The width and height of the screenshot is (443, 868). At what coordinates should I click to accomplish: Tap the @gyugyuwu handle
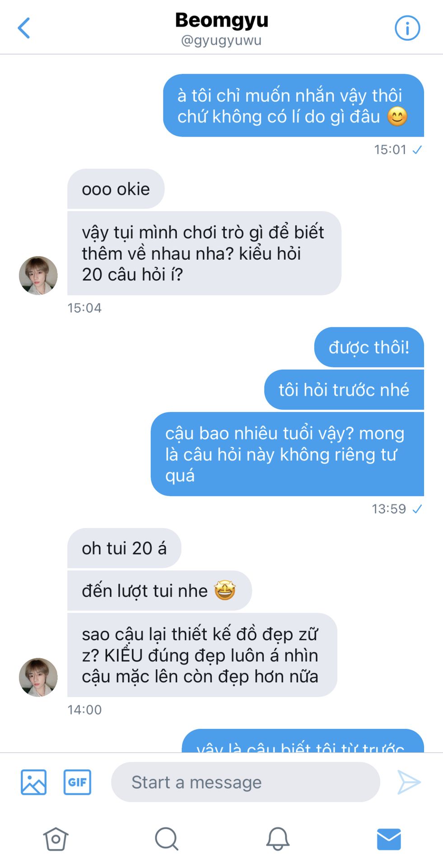pyautogui.click(x=221, y=41)
